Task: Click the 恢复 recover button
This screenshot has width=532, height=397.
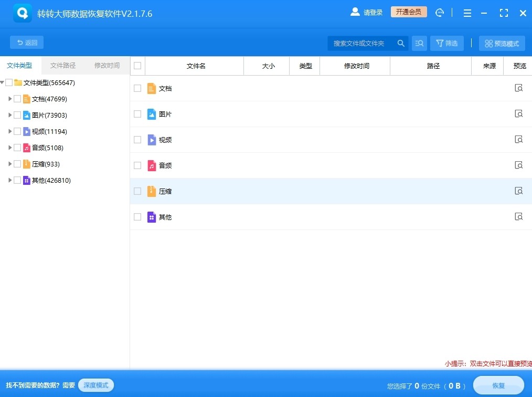Action: click(x=497, y=385)
